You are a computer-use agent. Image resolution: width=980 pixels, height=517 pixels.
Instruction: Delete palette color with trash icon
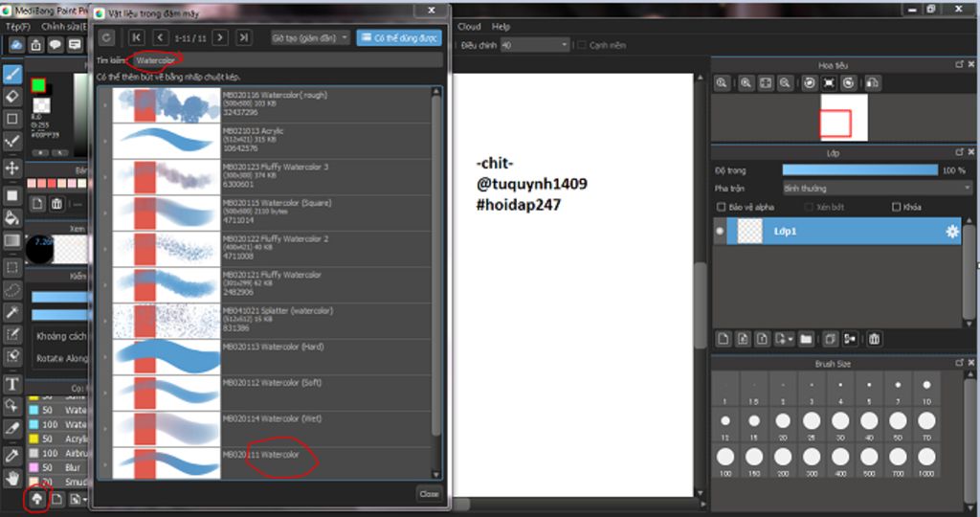click(56, 204)
